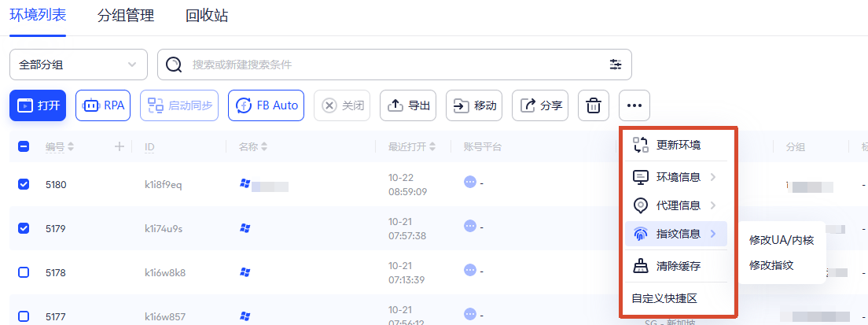Screen dimensions: 868x325
Task: Click the ID k1i6w8k8 cell
Action: 165,273
